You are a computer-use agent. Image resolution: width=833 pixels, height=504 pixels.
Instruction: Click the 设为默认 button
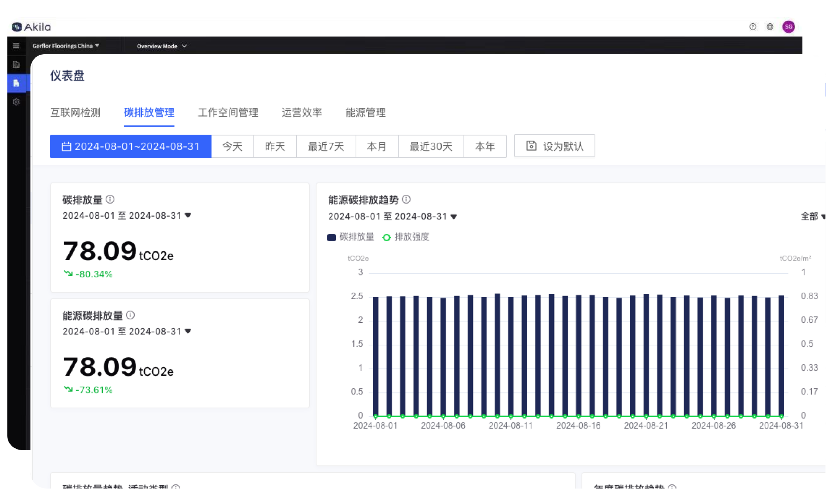[x=554, y=146]
